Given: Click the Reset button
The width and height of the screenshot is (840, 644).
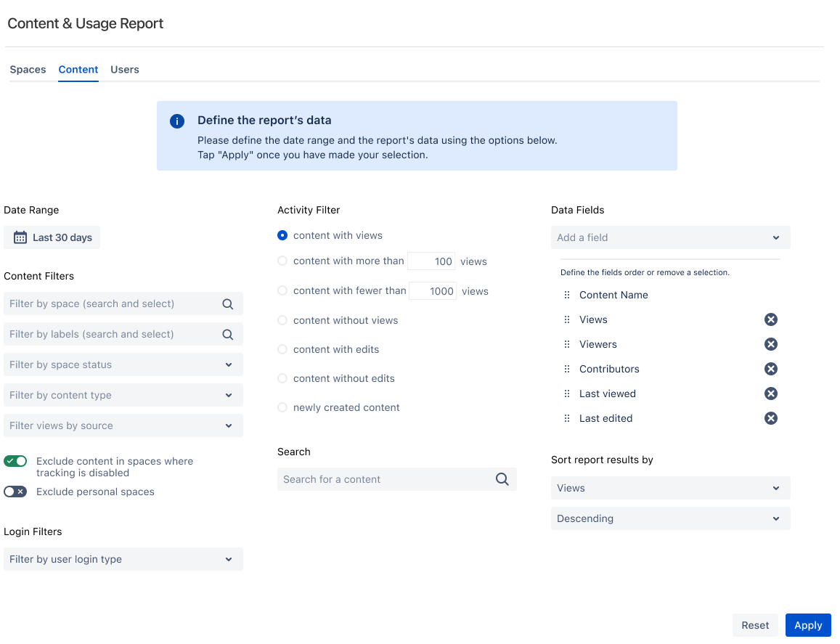Looking at the screenshot, I should click(755, 625).
